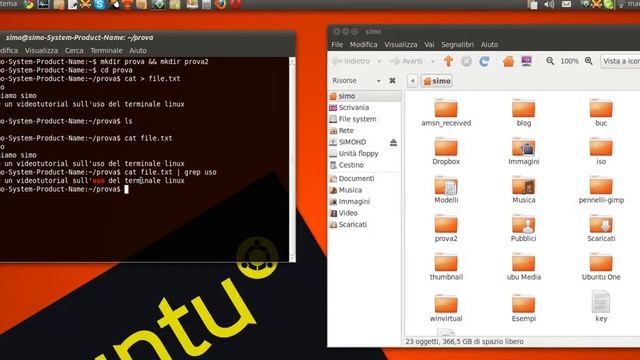Open the computer icon in toolbar
The height and width of the screenshot is (360, 640).
pyautogui.click(x=527, y=61)
